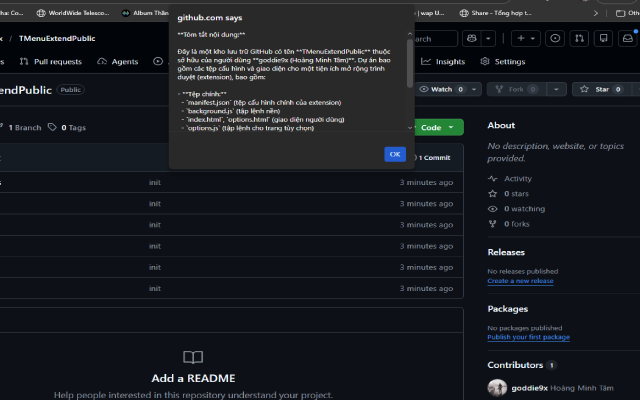This screenshot has width=640, height=400.
Task: Open the Issues icon in GitHub header
Action: [x=555, y=38]
